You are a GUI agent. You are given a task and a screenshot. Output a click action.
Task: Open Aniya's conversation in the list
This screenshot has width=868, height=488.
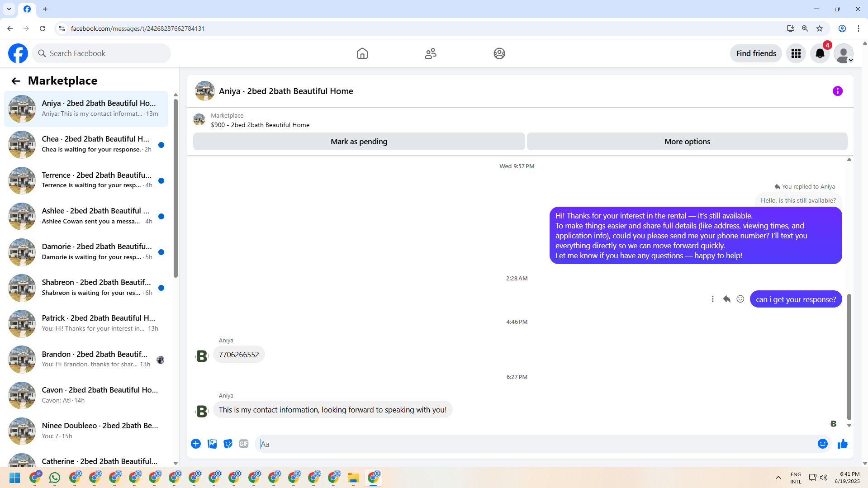[x=86, y=109]
